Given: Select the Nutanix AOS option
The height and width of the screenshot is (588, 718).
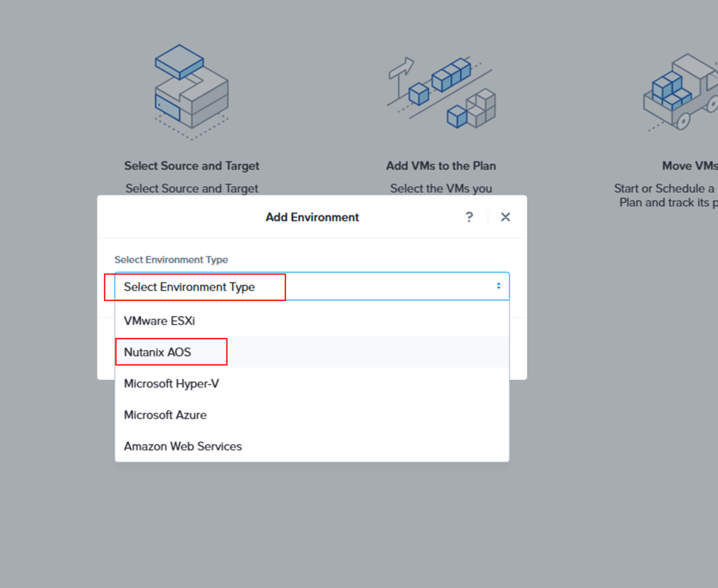Looking at the screenshot, I should click(312, 352).
